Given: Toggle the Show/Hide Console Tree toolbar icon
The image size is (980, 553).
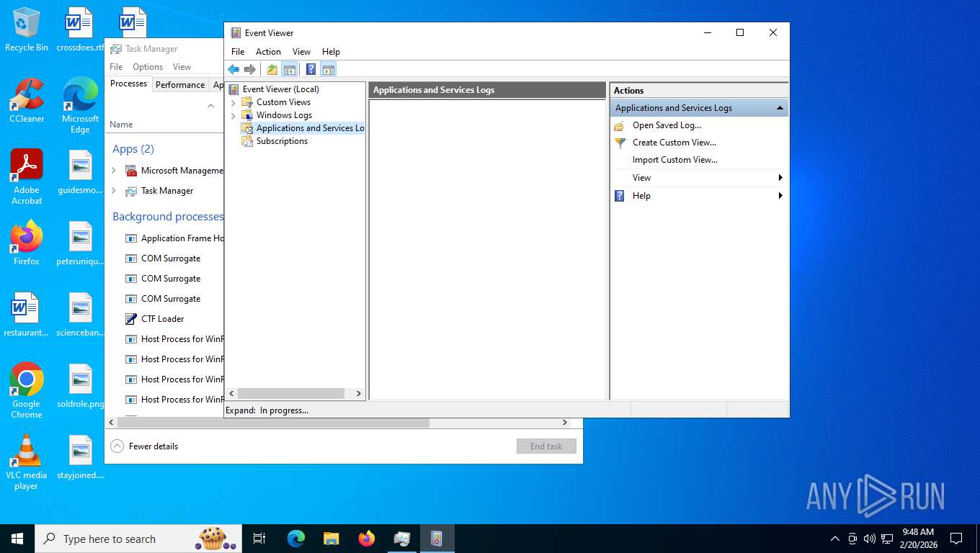Looking at the screenshot, I should coord(289,69).
